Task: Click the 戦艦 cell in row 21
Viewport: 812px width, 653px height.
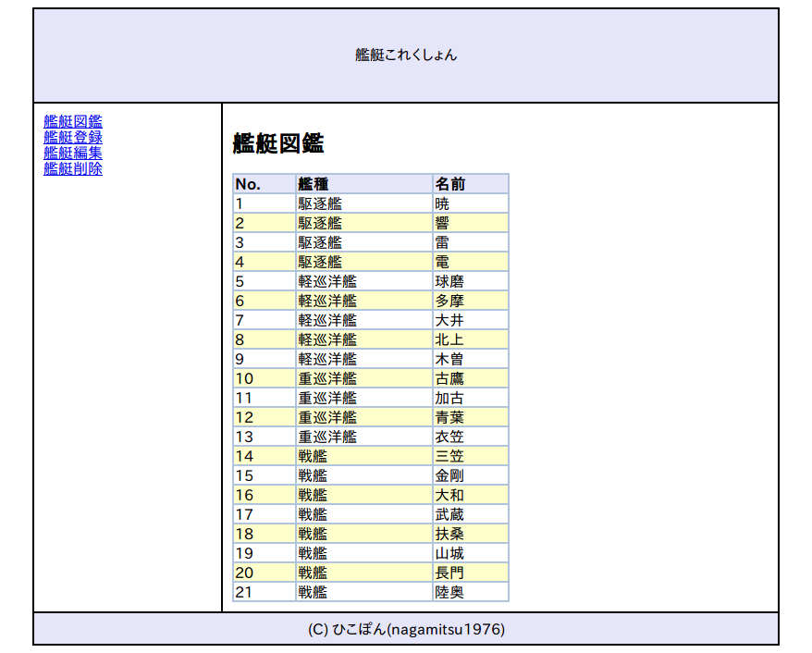Action: coord(364,592)
